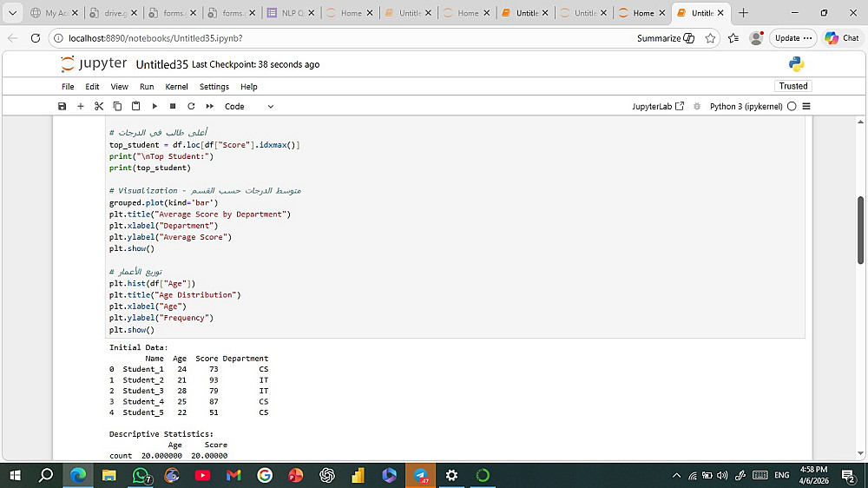
Task: Open the cell type Code dropdown
Action: (x=249, y=106)
